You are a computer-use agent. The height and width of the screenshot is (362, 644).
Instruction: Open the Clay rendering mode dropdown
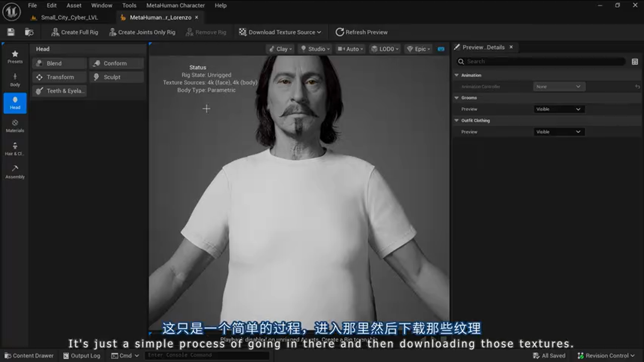(280, 49)
